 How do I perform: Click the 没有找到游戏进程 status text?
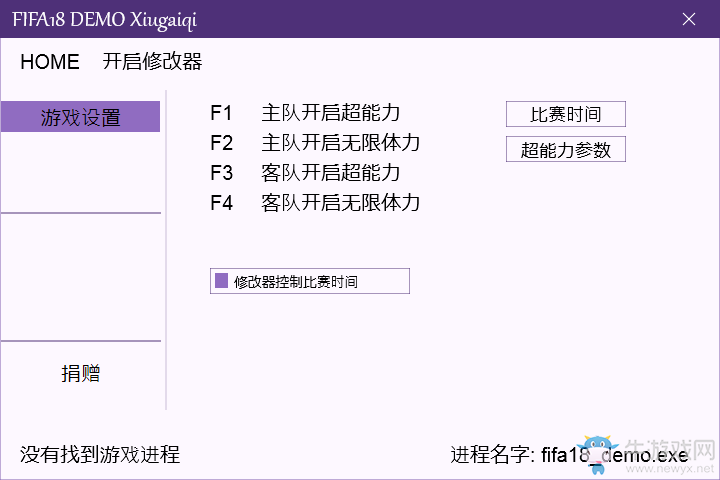pyautogui.click(x=100, y=454)
